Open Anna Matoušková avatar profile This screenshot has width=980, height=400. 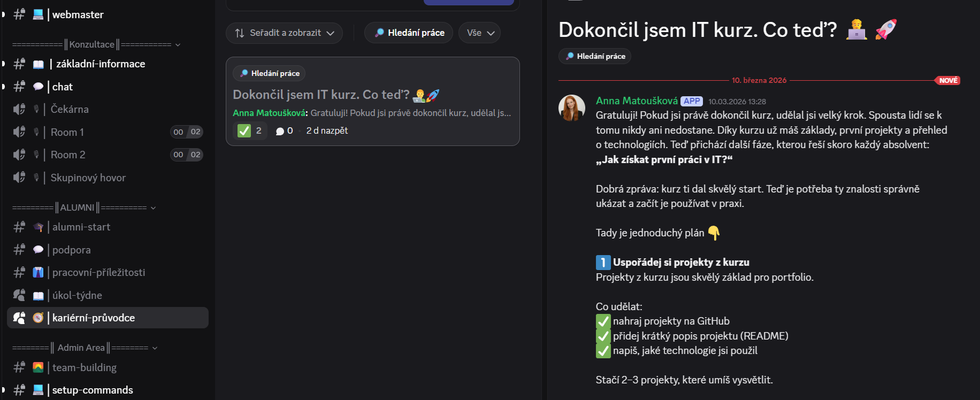[572, 108]
